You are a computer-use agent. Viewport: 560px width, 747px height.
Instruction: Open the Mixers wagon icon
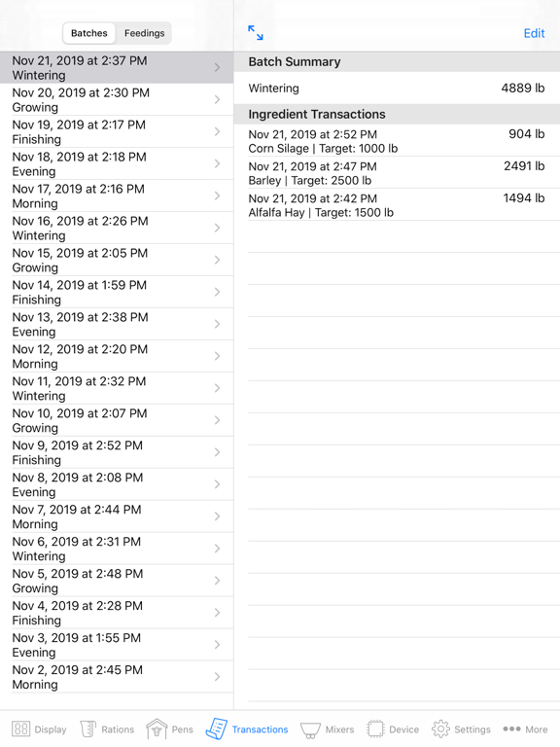(310, 729)
